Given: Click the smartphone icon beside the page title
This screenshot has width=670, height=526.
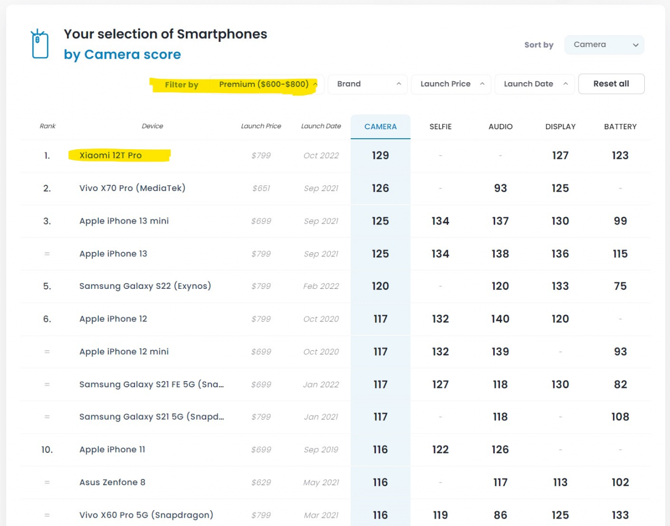Looking at the screenshot, I should click(x=40, y=44).
